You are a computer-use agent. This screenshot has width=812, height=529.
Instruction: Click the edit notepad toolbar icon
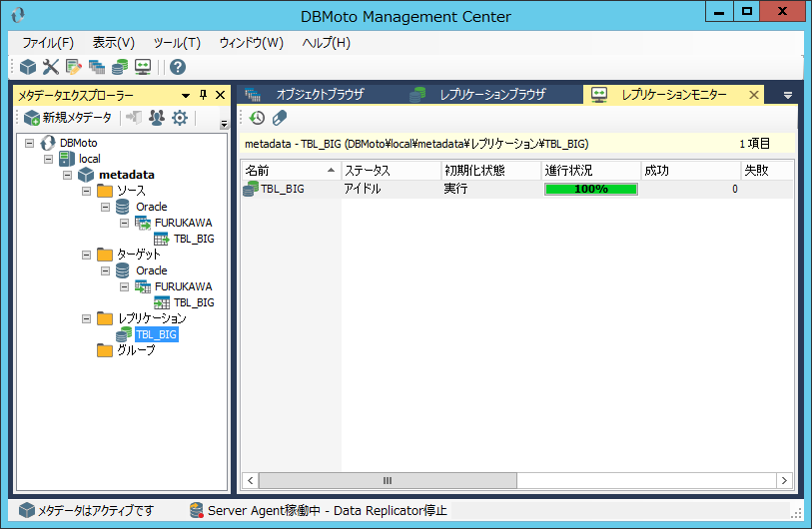[74, 67]
